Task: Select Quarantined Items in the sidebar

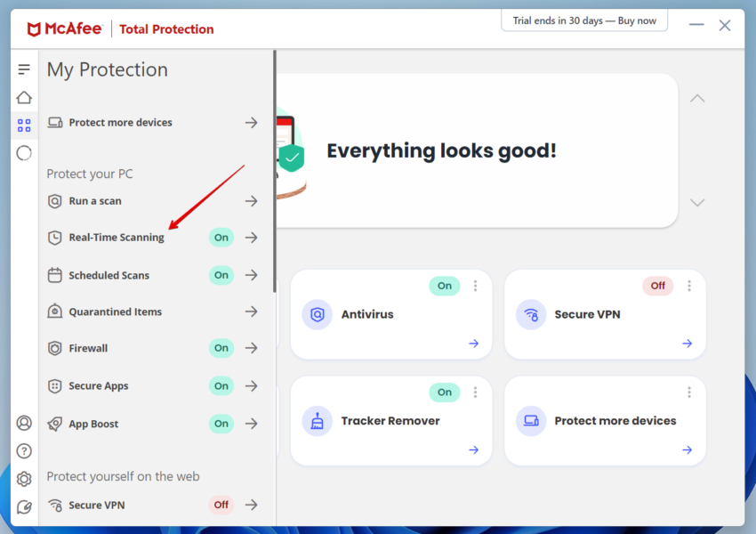Action: tap(115, 311)
